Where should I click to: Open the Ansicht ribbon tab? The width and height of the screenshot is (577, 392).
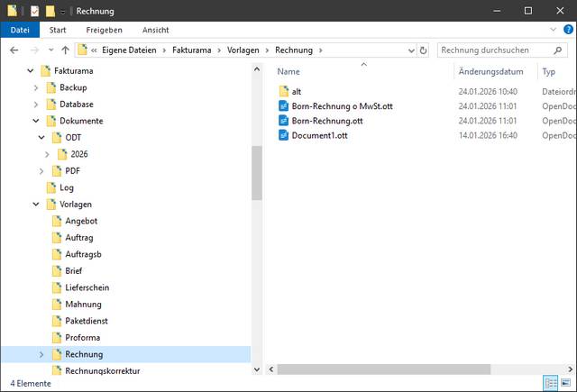[155, 30]
